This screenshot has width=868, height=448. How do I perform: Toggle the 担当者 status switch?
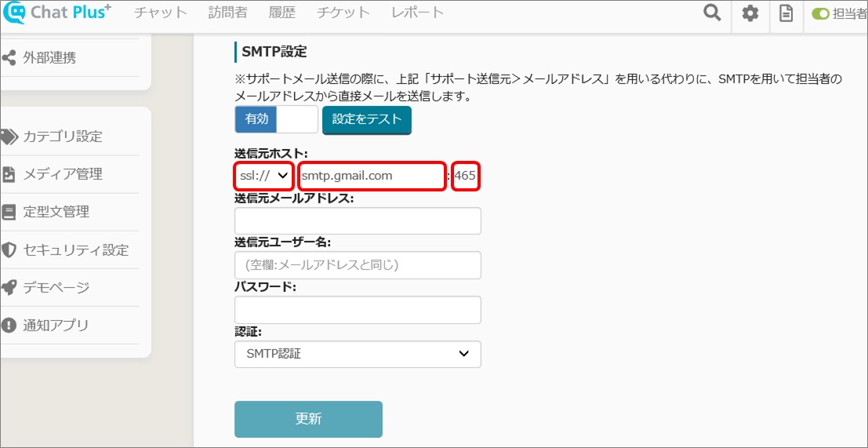[x=820, y=14]
